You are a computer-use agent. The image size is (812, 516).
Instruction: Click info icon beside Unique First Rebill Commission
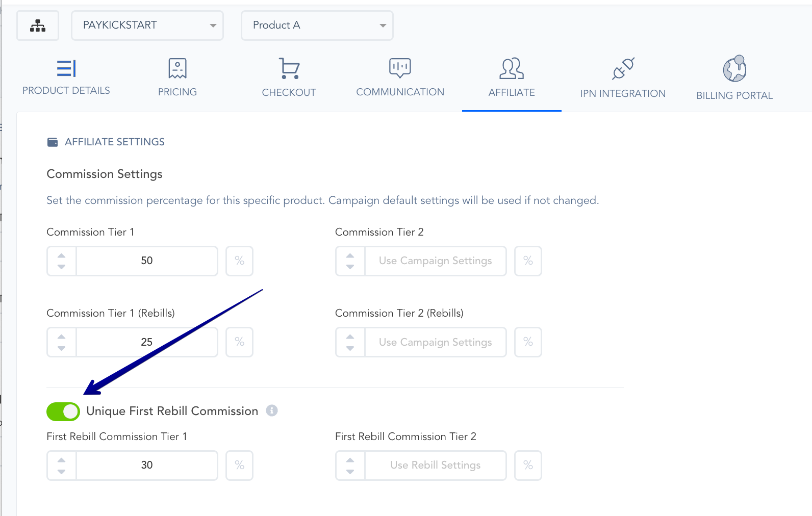(x=272, y=410)
